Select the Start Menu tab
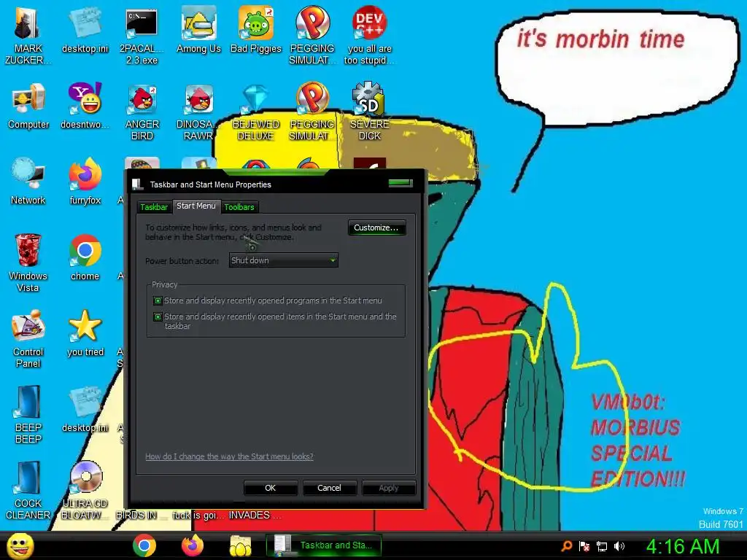This screenshot has height=560, width=747. pyautogui.click(x=196, y=206)
